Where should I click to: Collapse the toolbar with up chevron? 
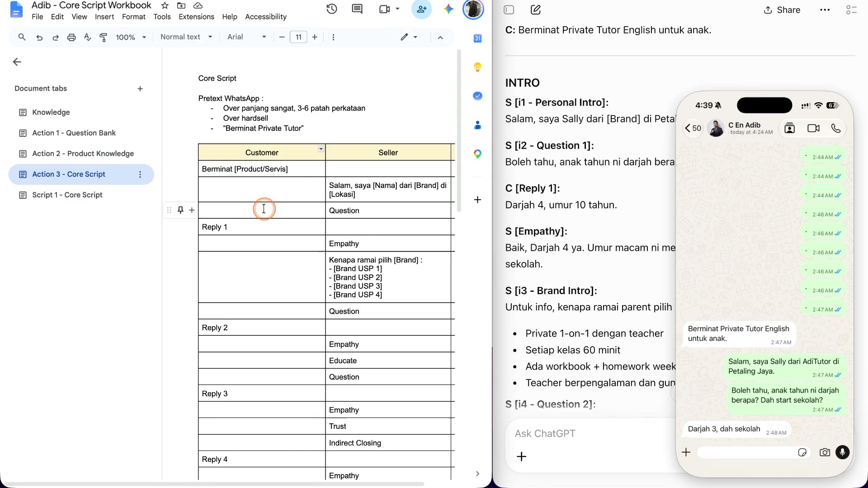(x=440, y=38)
